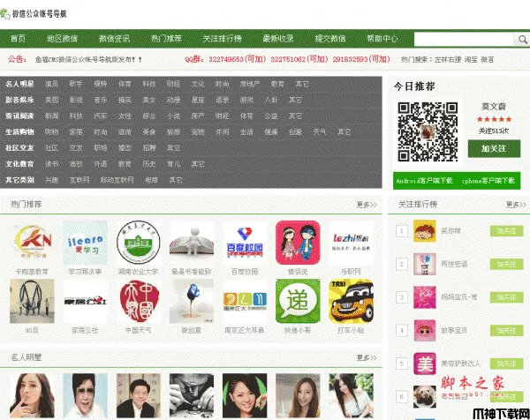Open celebrity photo with finger on lips
530x420 pixels.
(x=32, y=395)
